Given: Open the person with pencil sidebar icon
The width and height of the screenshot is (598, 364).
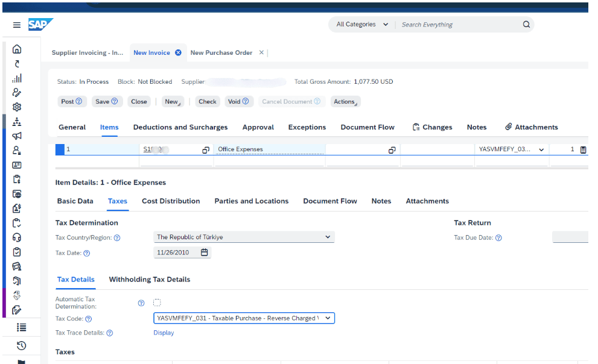Looking at the screenshot, I should [17, 93].
